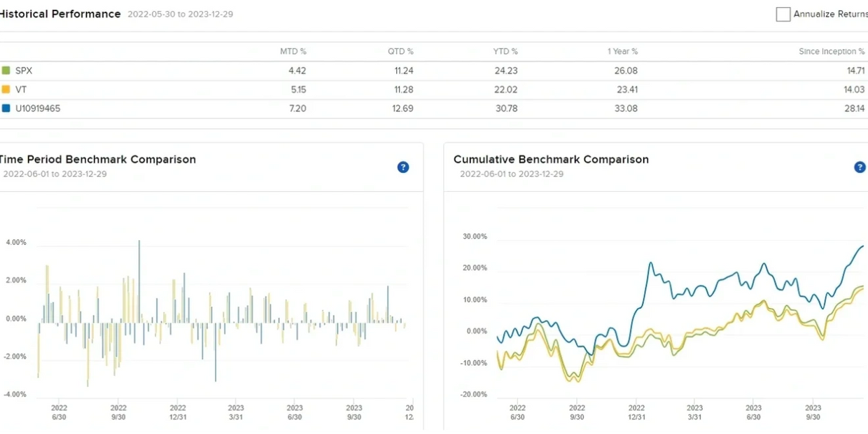Select the VT benchmark row label
The width and height of the screenshot is (868, 434).
point(21,90)
